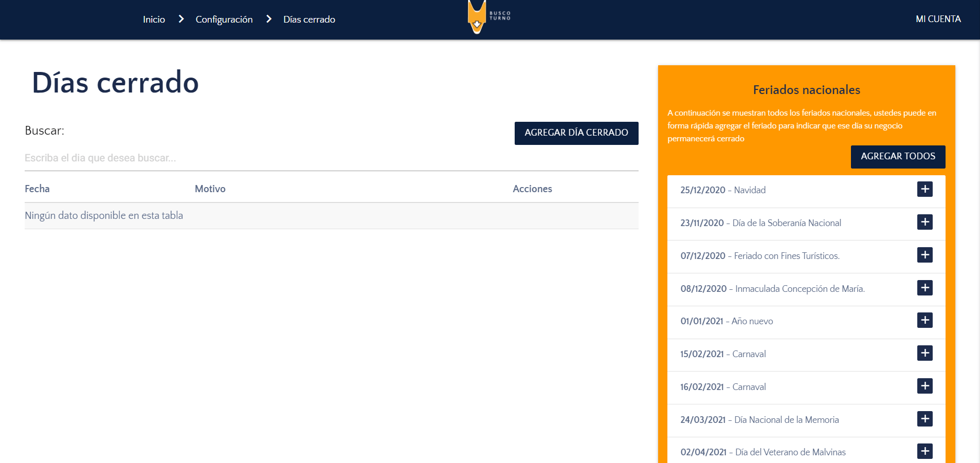Screen dimensions: 980x463
Task: Go to Inicio in the breadcrumb
Action: pyautogui.click(x=154, y=20)
